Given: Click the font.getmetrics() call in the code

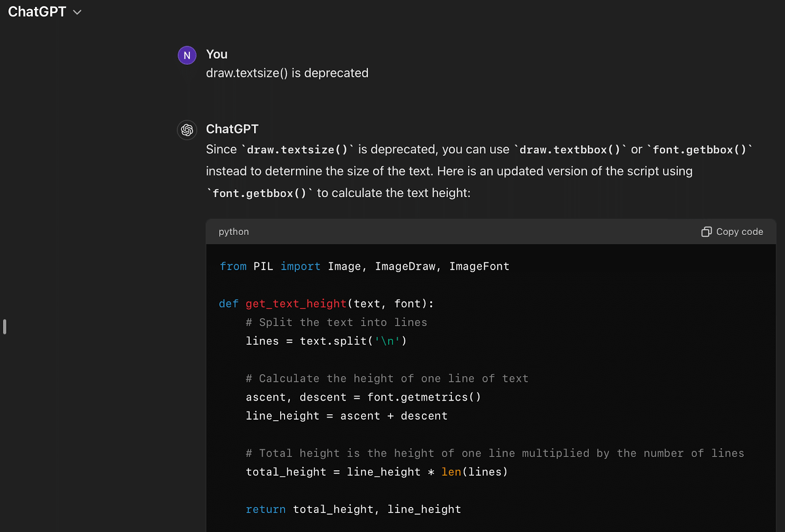Looking at the screenshot, I should click(424, 397).
